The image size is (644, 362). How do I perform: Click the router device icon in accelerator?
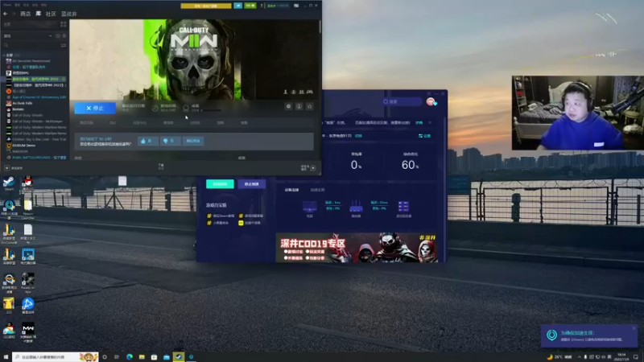coord(356,207)
